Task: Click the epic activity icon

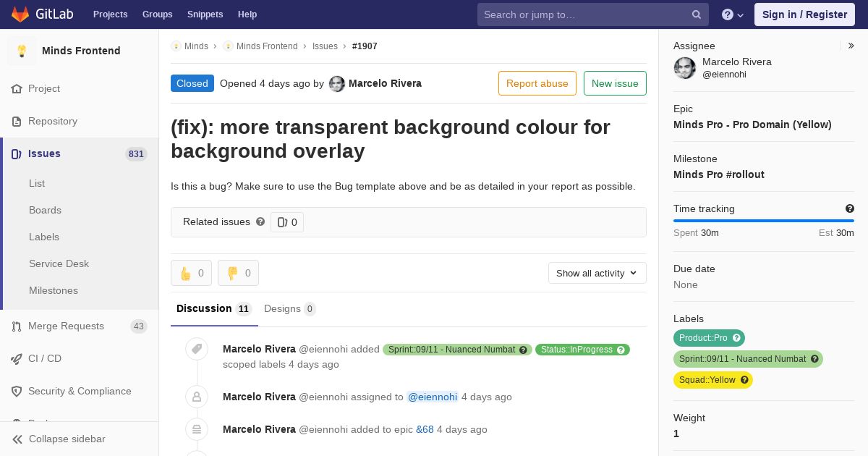Action: [x=197, y=429]
